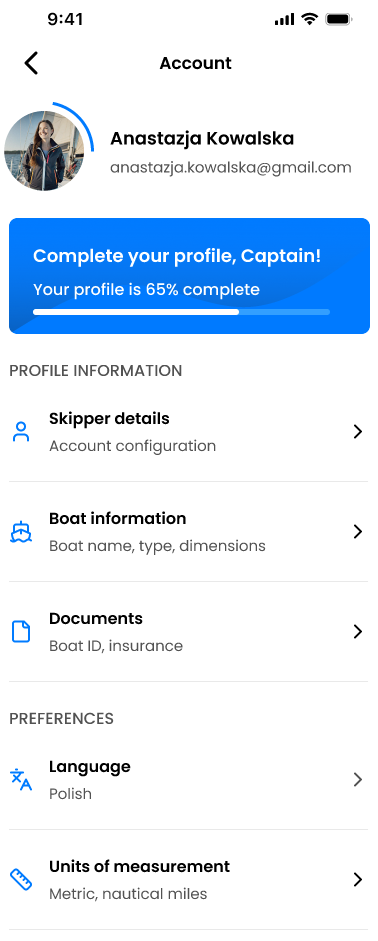Open Units of measurement chevron
The width and height of the screenshot is (378, 941).
(x=358, y=880)
